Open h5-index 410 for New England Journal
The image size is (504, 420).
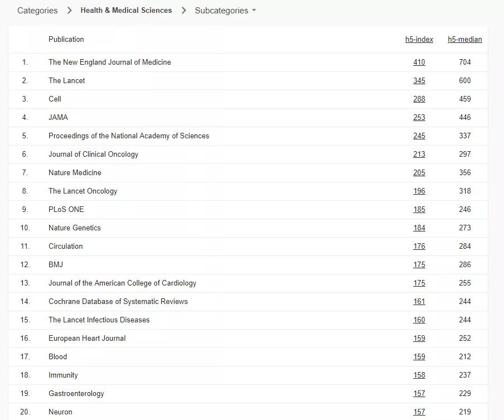(419, 62)
